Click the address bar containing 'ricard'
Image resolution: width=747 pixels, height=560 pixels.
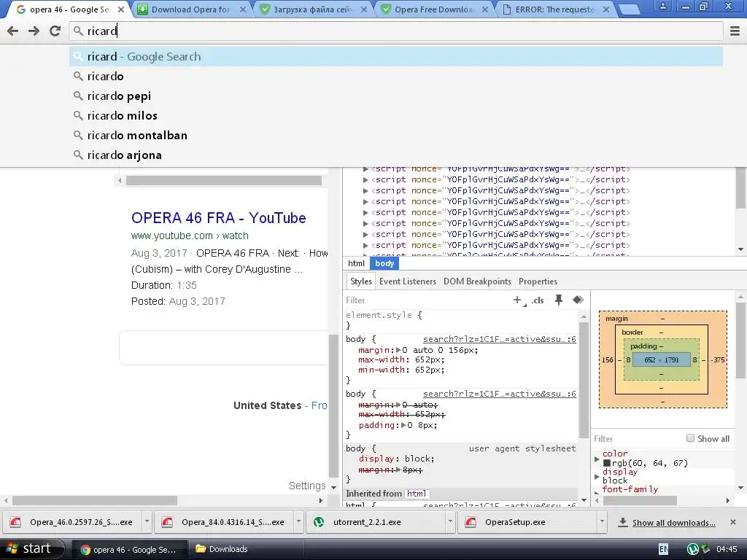pos(396,31)
